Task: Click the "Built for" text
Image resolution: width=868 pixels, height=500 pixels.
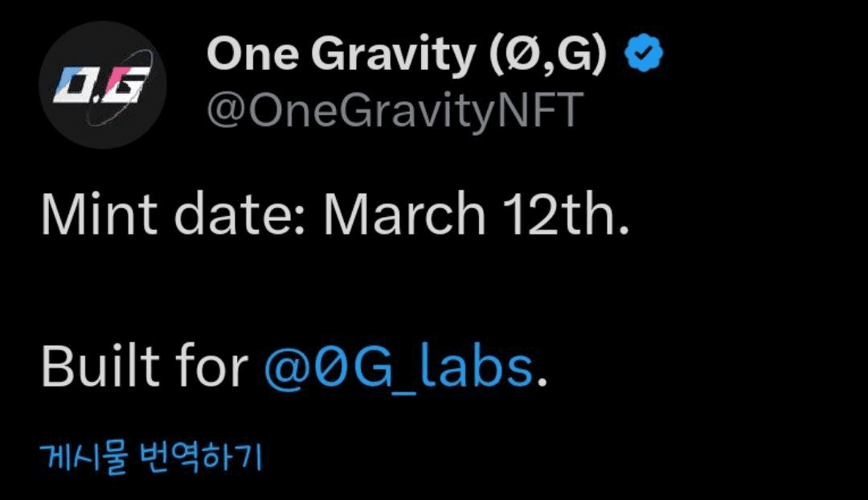Action: (x=145, y=366)
